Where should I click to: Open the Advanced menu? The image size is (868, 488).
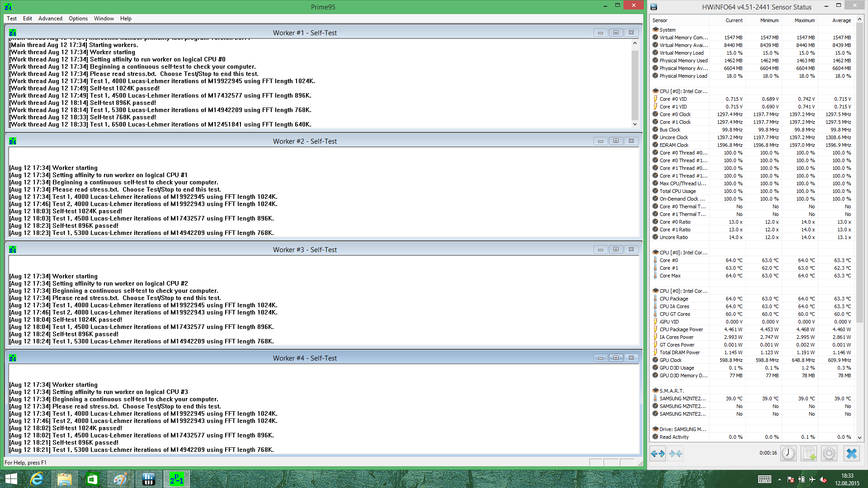click(50, 19)
